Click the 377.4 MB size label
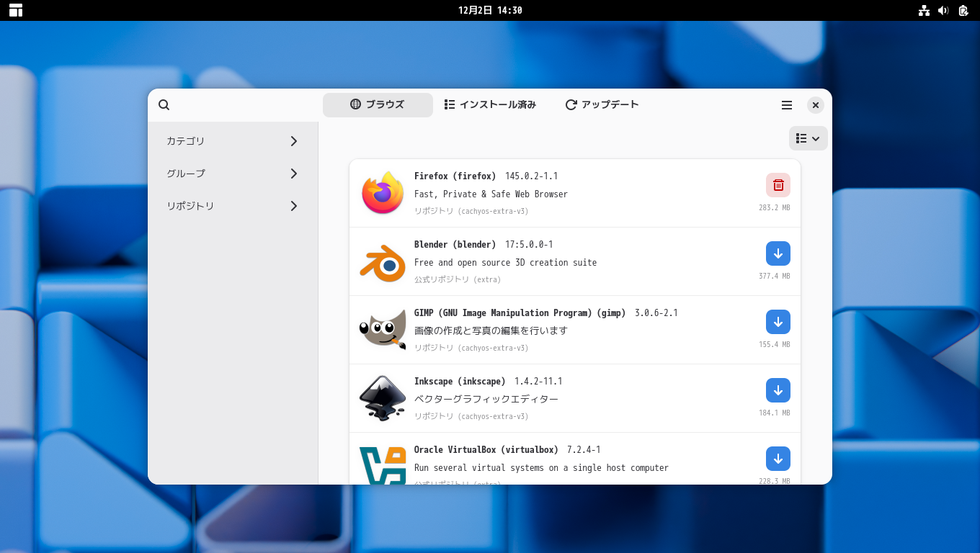Screen dimensions: 980x553 [775, 276]
